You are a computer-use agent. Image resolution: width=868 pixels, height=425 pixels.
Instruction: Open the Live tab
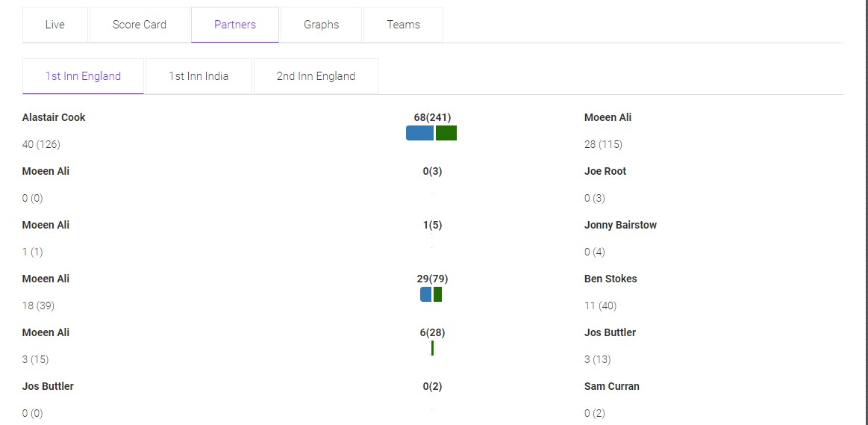click(55, 25)
